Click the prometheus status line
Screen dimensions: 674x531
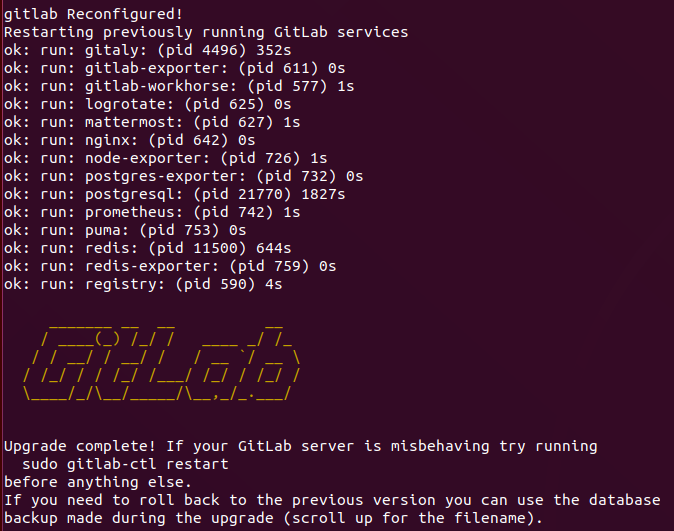point(152,213)
